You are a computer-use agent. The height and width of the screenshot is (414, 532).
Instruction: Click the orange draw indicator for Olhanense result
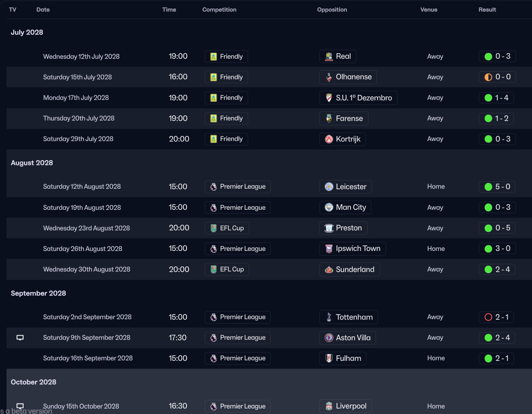click(488, 77)
